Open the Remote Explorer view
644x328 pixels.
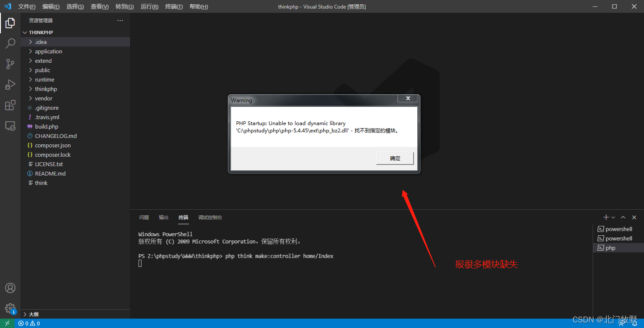pyautogui.click(x=10, y=126)
